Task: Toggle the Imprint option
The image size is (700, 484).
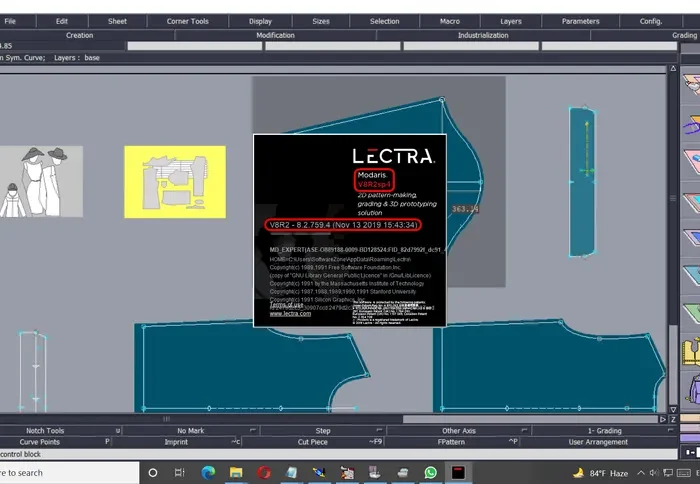Action: click(x=176, y=442)
